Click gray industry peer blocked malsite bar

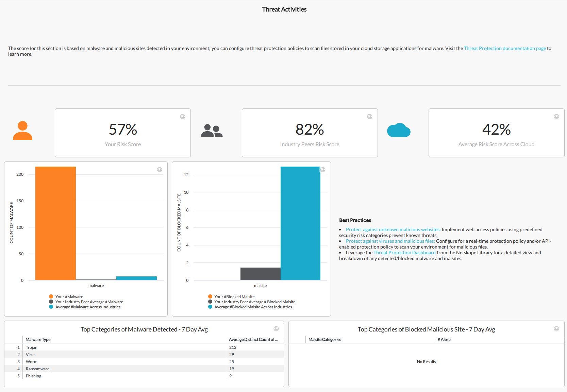(x=261, y=274)
